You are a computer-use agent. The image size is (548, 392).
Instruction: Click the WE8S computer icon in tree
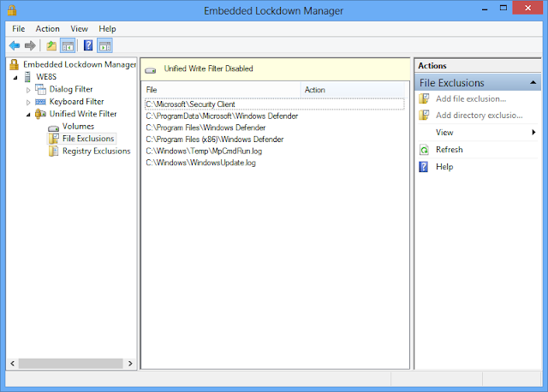(27, 77)
